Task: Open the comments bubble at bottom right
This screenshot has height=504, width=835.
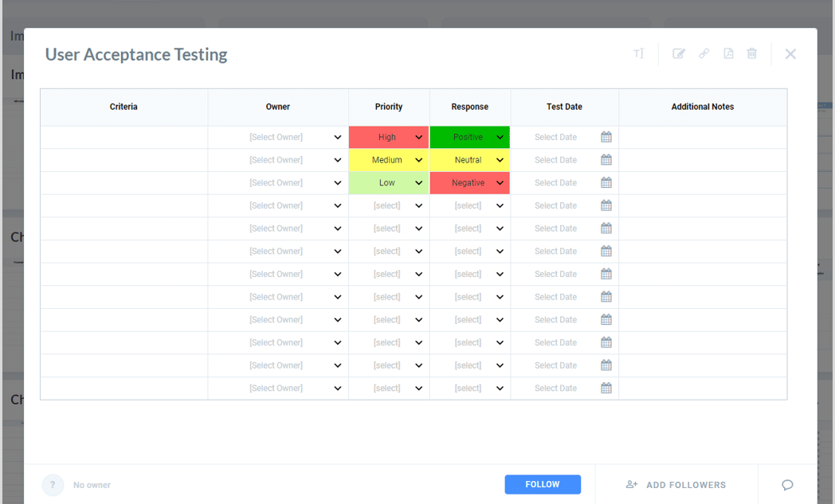Action: (787, 485)
